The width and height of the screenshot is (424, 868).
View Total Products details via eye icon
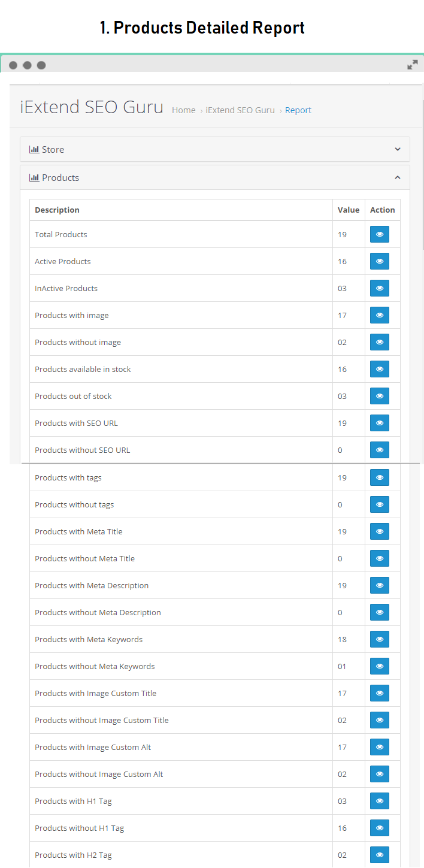click(380, 234)
